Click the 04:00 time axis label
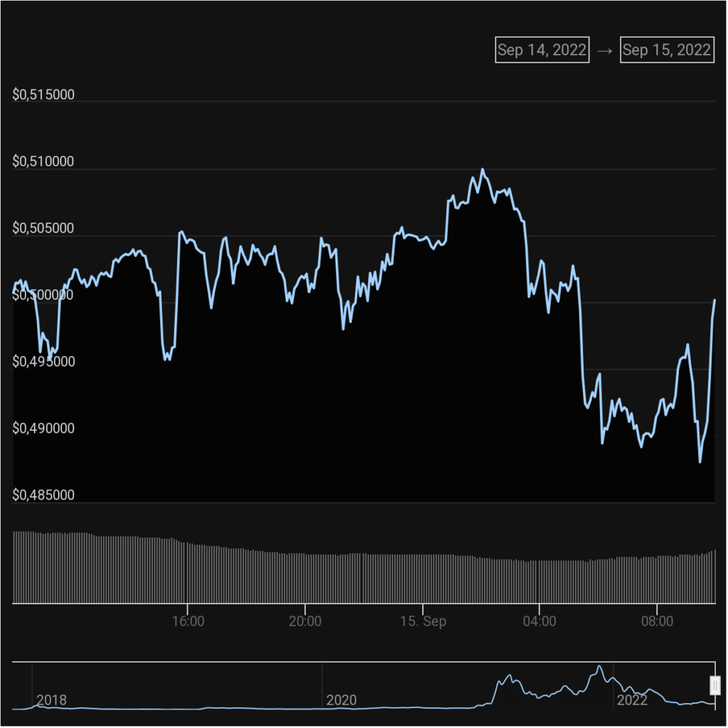 tap(540, 621)
